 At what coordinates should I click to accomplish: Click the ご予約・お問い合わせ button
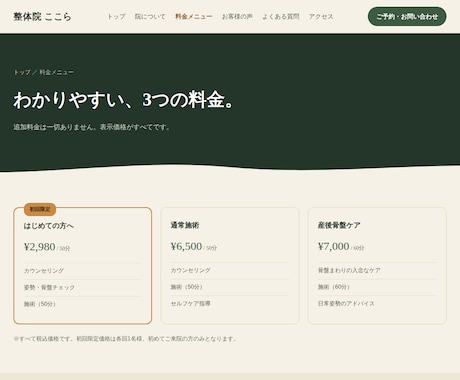point(407,16)
